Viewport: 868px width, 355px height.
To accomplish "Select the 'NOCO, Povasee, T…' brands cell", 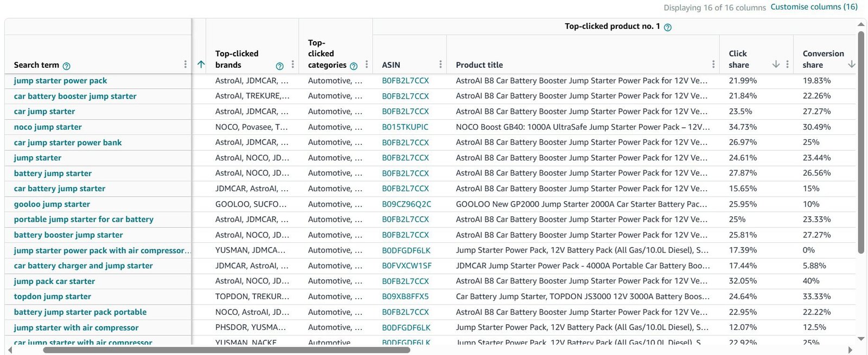I will click(x=251, y=127).
